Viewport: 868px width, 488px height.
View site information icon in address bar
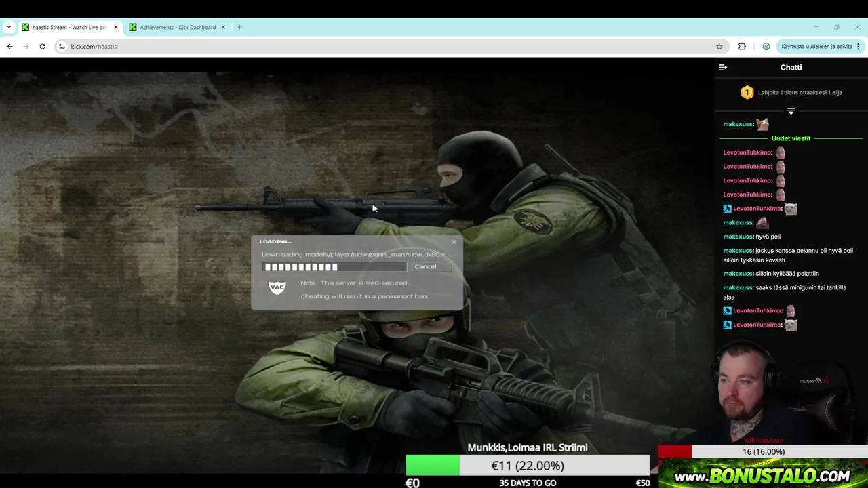coord(62,46)
